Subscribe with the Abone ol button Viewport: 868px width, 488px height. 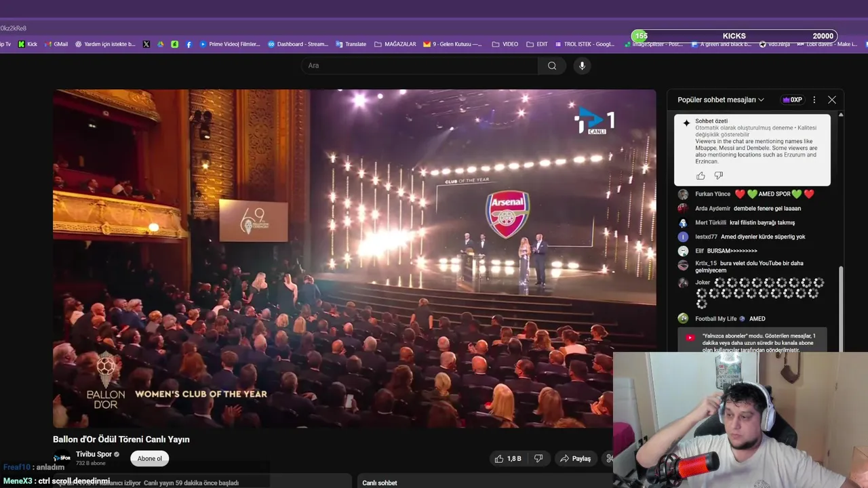coord(149,459)
